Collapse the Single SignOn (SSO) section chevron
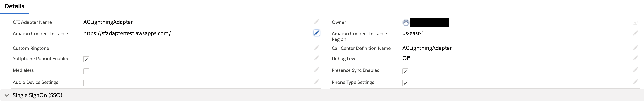The image size is (644, 102). pyautogui.click(x=7, y=95)
